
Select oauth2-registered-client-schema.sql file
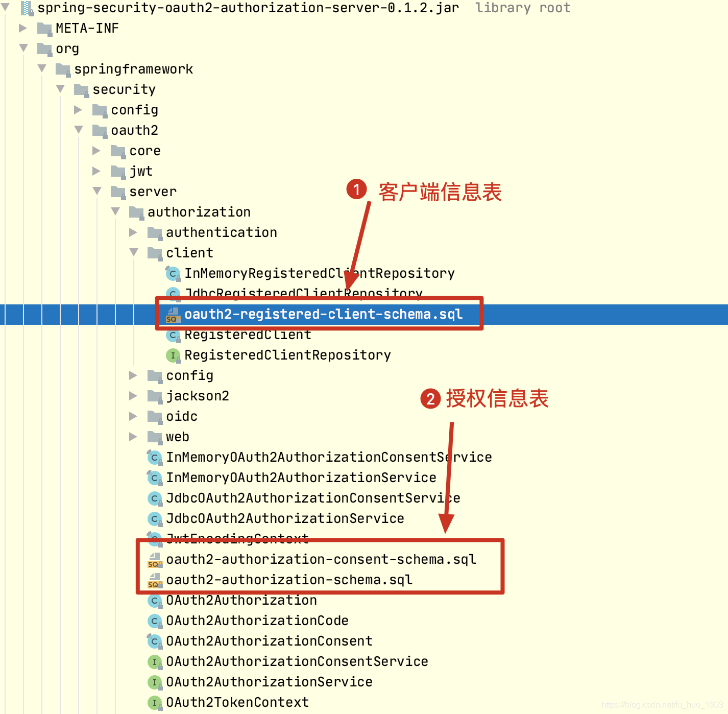click(x=323, y=314)
